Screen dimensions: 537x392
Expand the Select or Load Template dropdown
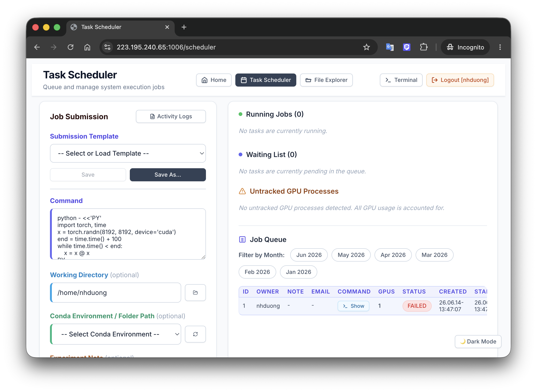(128, 153)
